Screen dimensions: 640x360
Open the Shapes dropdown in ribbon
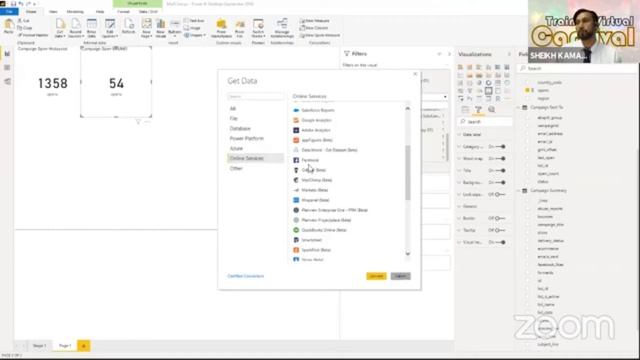tap(195, 35)
